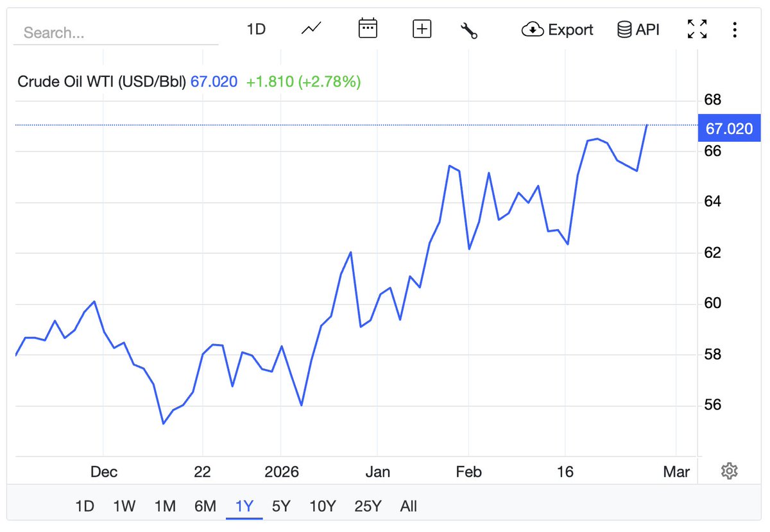770x532 pixels.
Task: Select the 6M range tab
Action: click(x=205, y=506)
